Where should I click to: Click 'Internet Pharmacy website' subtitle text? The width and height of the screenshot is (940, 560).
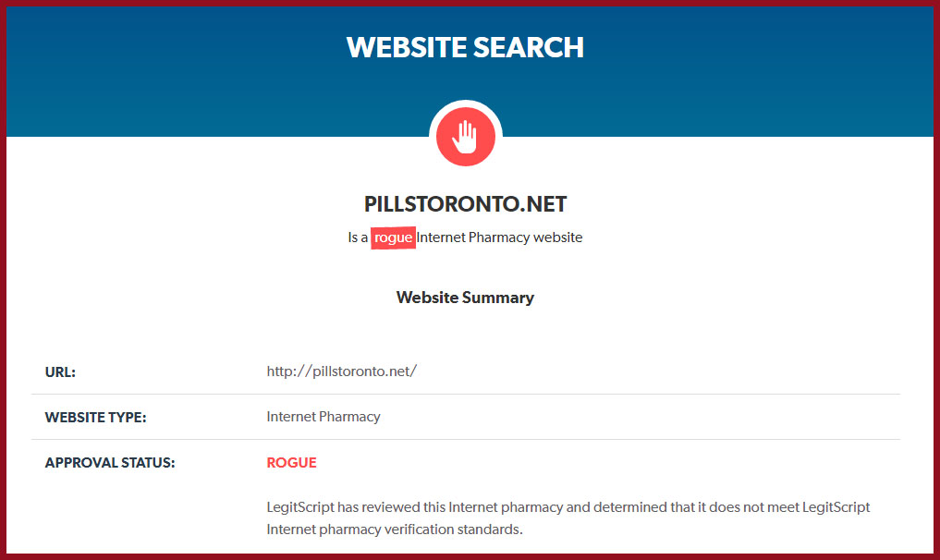click(x=499, y=237)
